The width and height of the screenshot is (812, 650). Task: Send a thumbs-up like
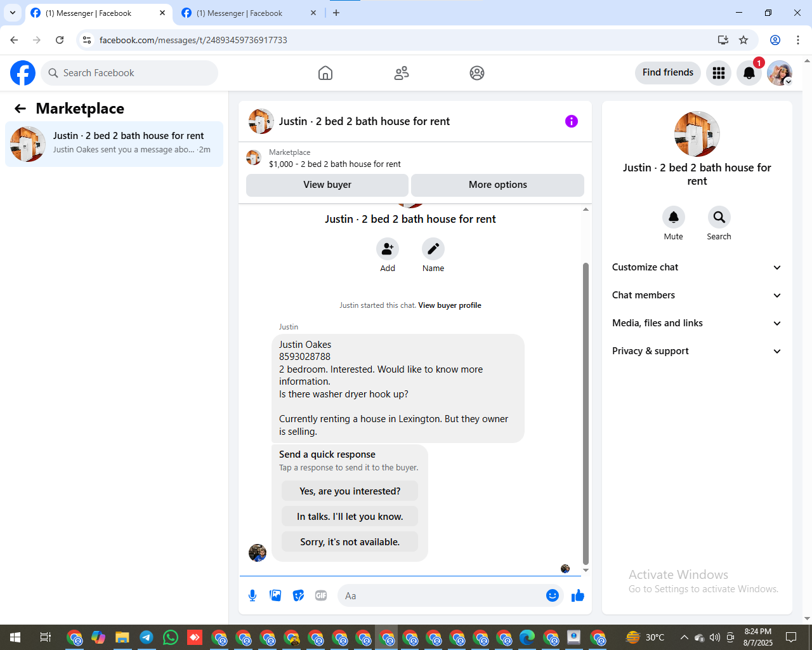pyautogui.click(x=578, y=595)
